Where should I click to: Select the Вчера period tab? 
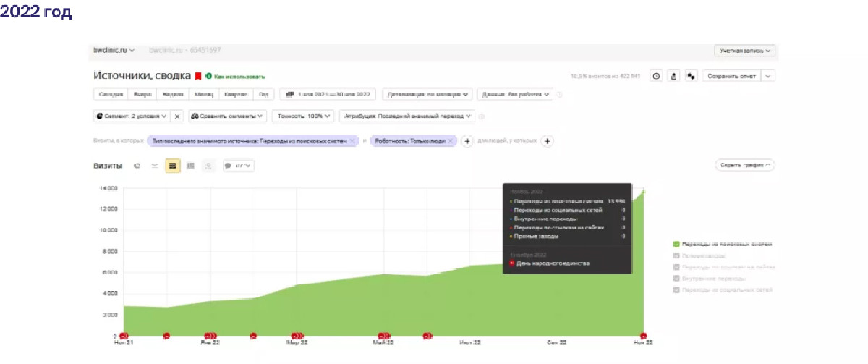(x=142, y=94)
